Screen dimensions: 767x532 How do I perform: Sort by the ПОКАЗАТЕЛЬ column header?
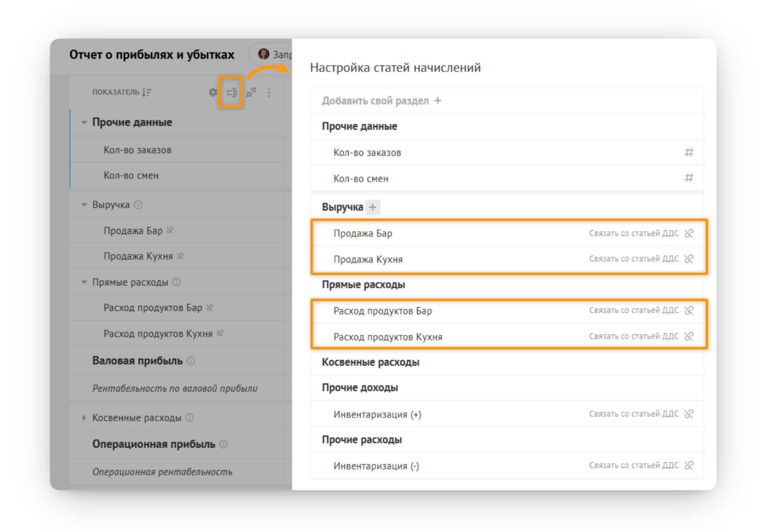point(122,92)
